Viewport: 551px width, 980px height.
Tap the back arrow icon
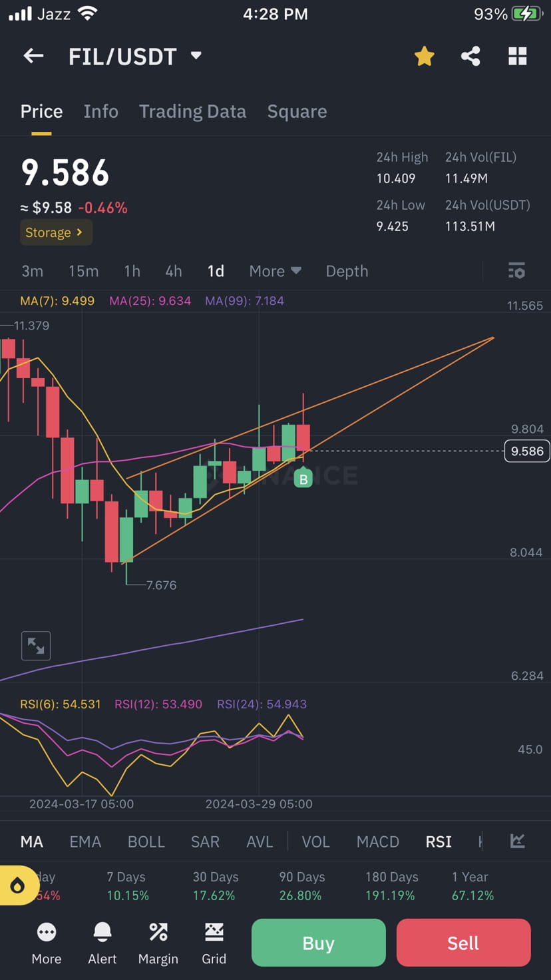point(33,57)
